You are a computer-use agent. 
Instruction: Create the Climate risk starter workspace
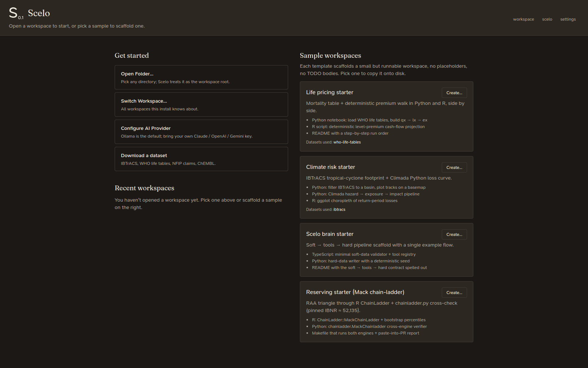[x=454, y=167]
